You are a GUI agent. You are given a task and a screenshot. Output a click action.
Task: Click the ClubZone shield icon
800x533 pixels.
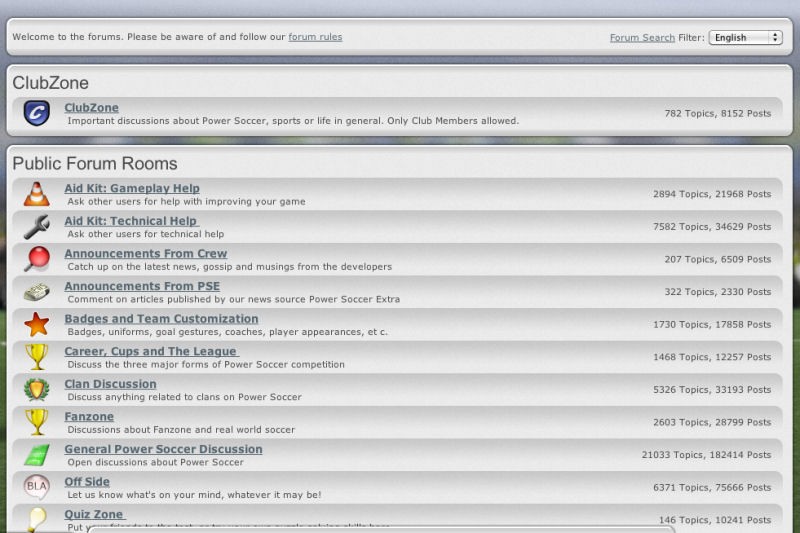[x=37, y=113]
